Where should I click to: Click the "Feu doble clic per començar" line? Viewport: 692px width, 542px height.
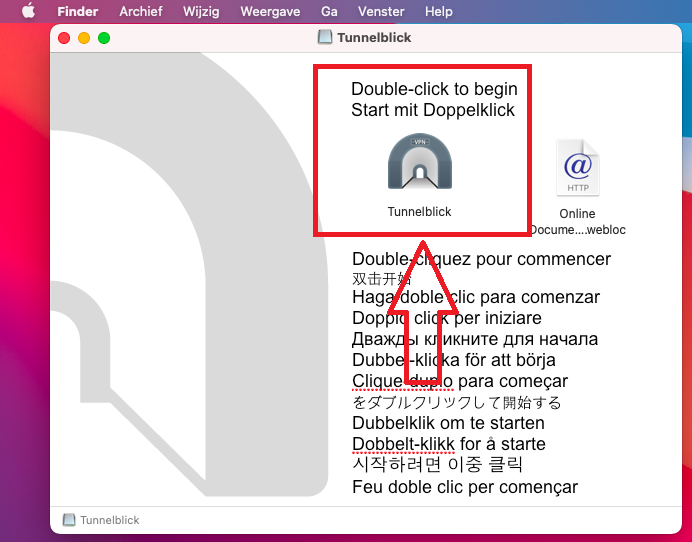pyautogui.click(x=465, y=487)
